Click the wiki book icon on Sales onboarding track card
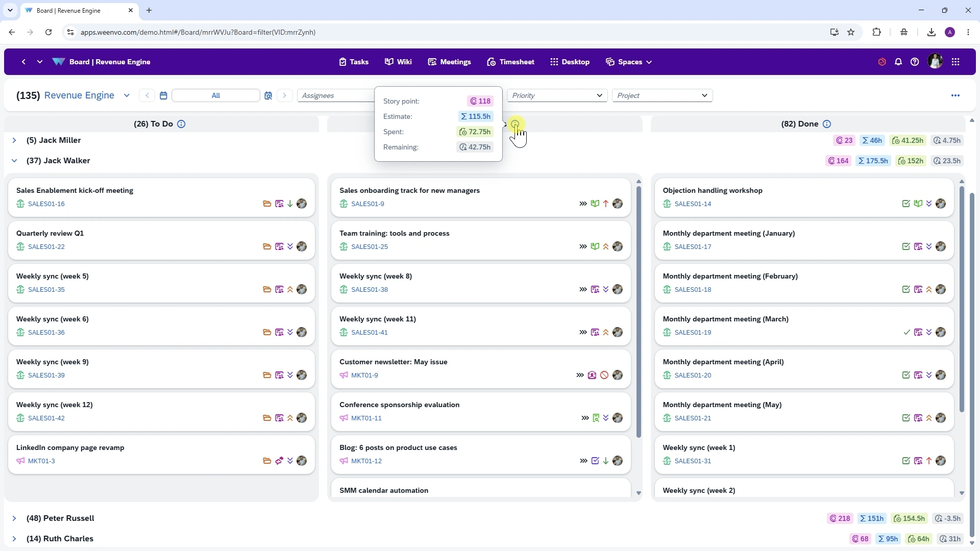The height and width of the screenshot is (551, 980). (595, 204)
